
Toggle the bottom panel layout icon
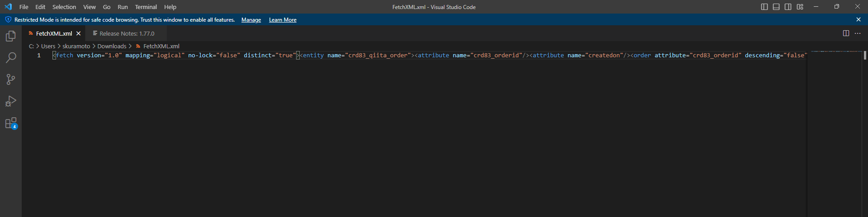[776, 7]
